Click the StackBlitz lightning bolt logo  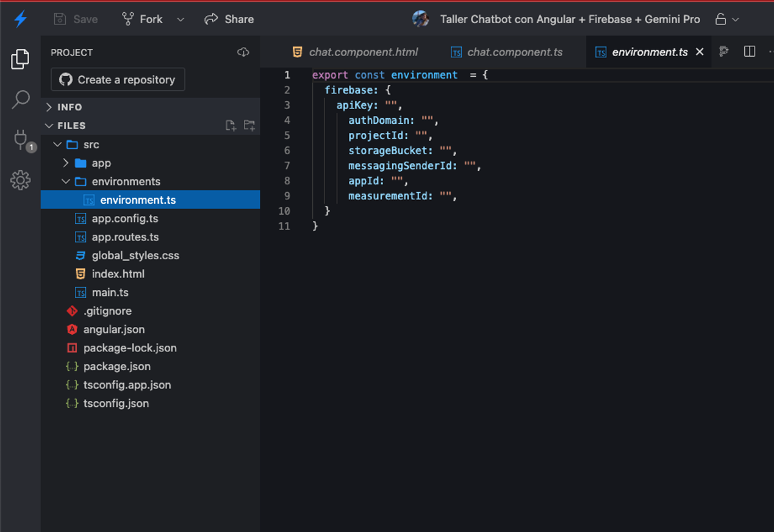pyautogui.click(x=21, y=19)
